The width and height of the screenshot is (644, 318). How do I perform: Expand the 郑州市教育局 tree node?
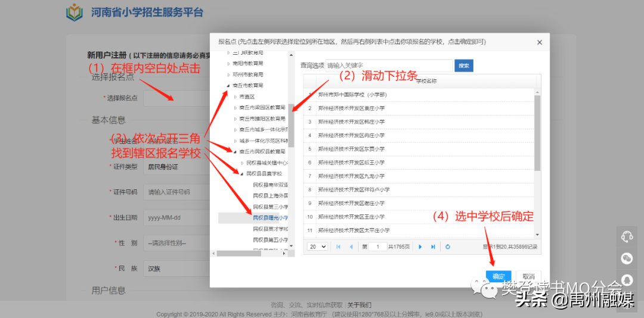click(227, 74)
